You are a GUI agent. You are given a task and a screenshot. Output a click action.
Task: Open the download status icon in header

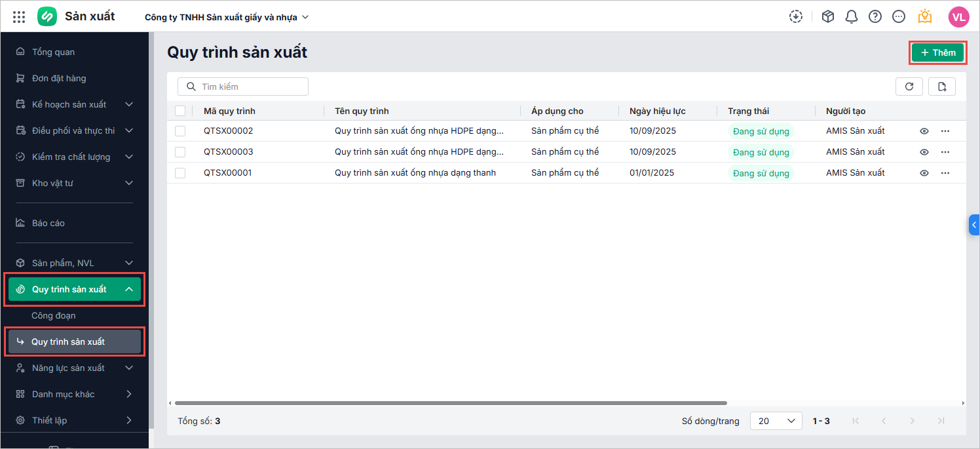click(796, 17)
